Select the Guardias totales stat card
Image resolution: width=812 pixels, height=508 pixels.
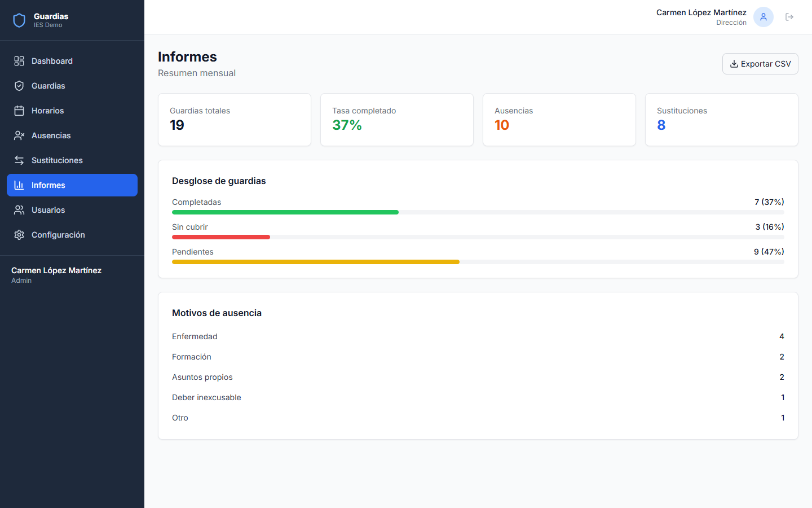pyautogui.click(x=235, y=120)
